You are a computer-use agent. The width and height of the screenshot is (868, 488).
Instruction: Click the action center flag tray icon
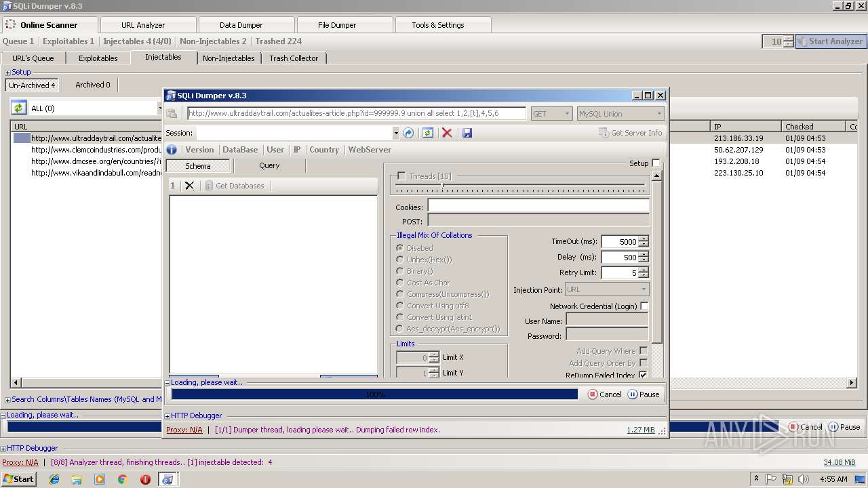click(771, 479)
